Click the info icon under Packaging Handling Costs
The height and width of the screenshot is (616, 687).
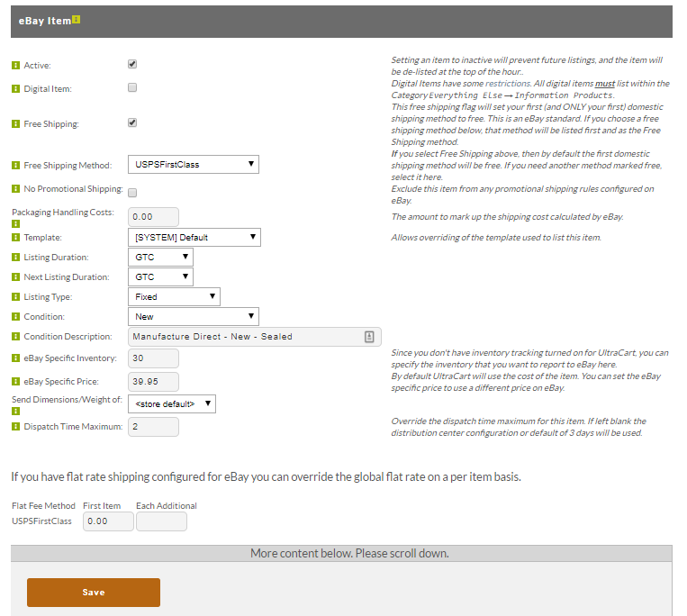[16, 224]
